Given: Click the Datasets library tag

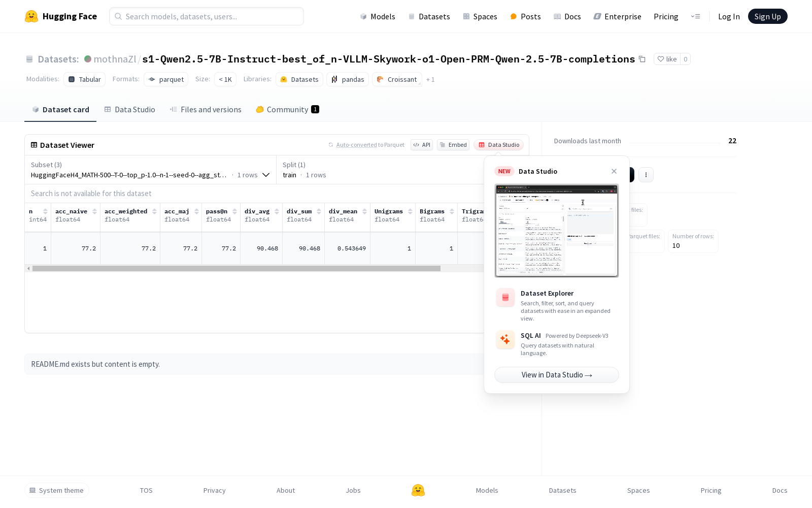Looking at the screenshot, I should (299, 79).
